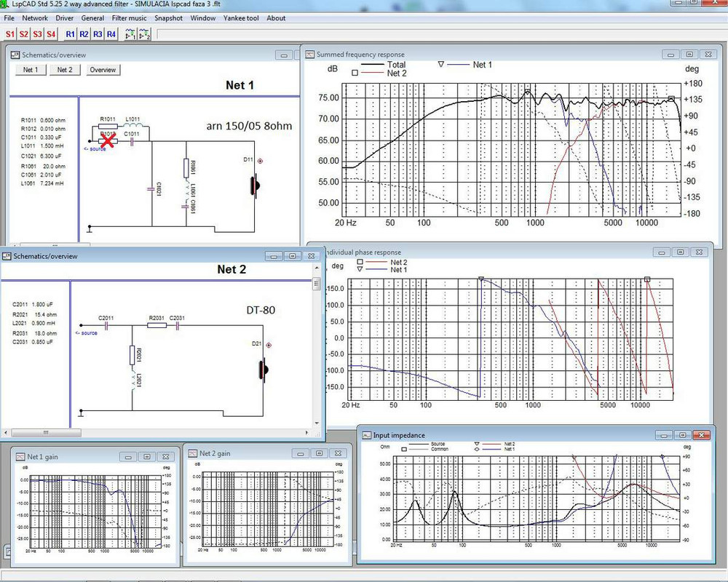Click the scroll-right arrow in Net 2 schematics
Screen dimensions: 728x582
(306, 433)
